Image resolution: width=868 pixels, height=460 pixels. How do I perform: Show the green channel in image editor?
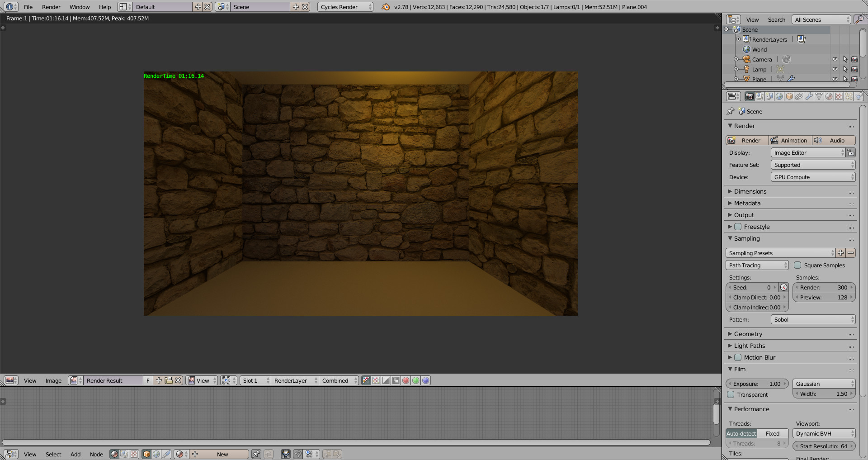coord(416,380)
